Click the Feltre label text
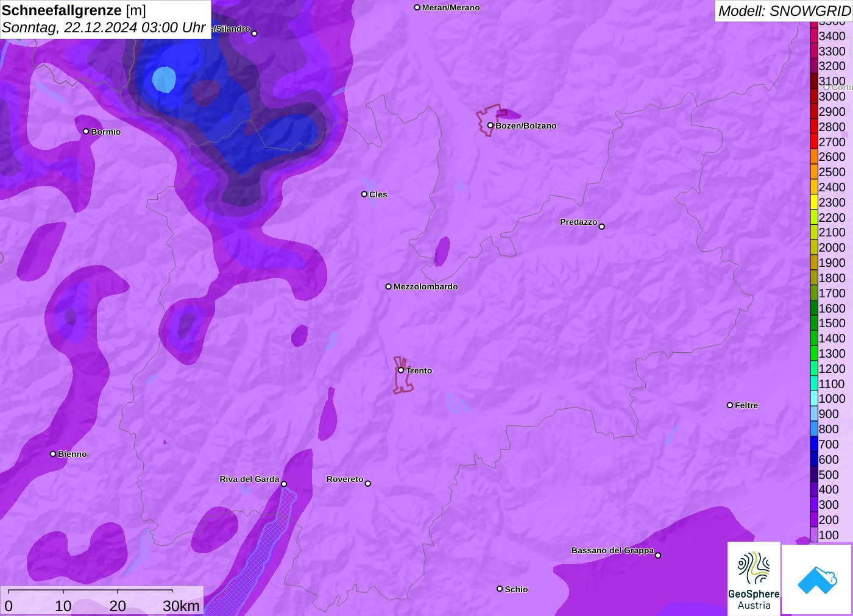853x616 pixels. (x=746, y=405)
